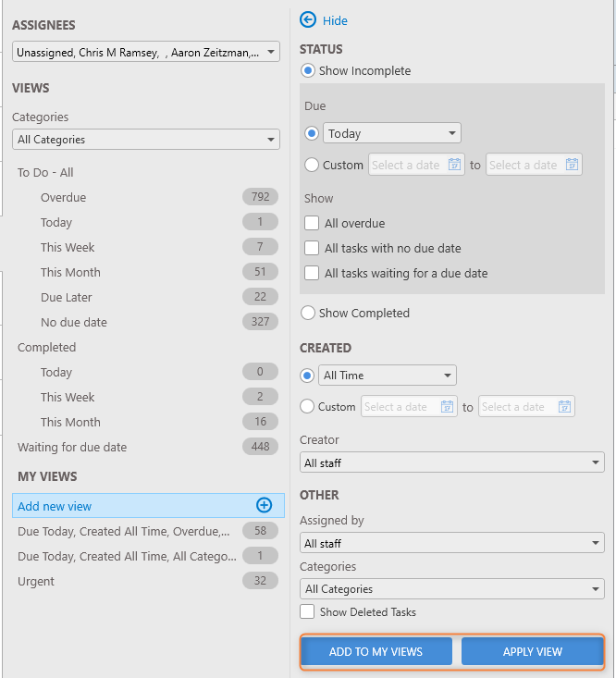Image resolution: width=616 pixels, height=678 pixels.
Task: Open calendar picker for Due custom end date
Action: click(x=572, y=165)
